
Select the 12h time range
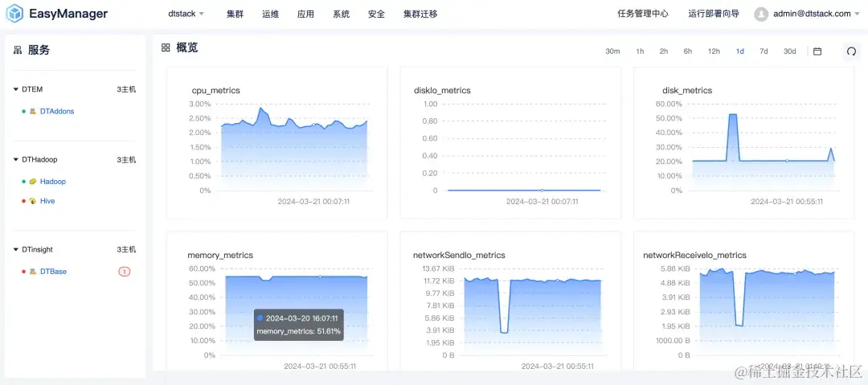point(714,51)
